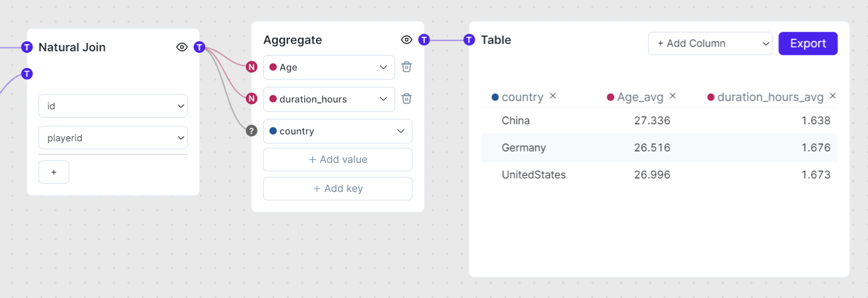Open the country key dropdown

point(337,131)
